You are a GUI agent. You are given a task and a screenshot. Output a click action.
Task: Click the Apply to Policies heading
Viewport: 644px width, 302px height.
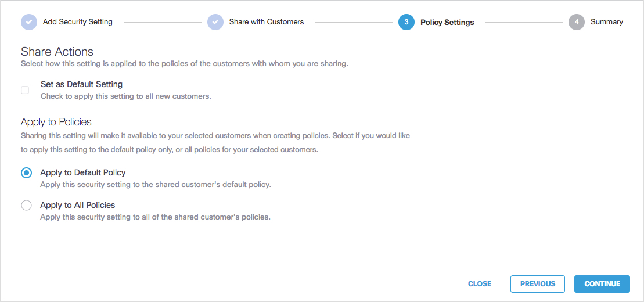click(x=56, y=122)
